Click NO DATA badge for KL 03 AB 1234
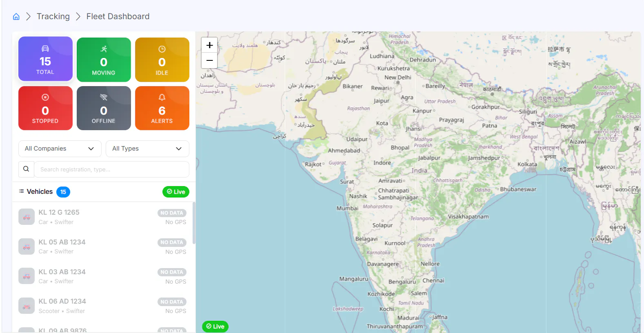644x333 pixels. [172, 272]
